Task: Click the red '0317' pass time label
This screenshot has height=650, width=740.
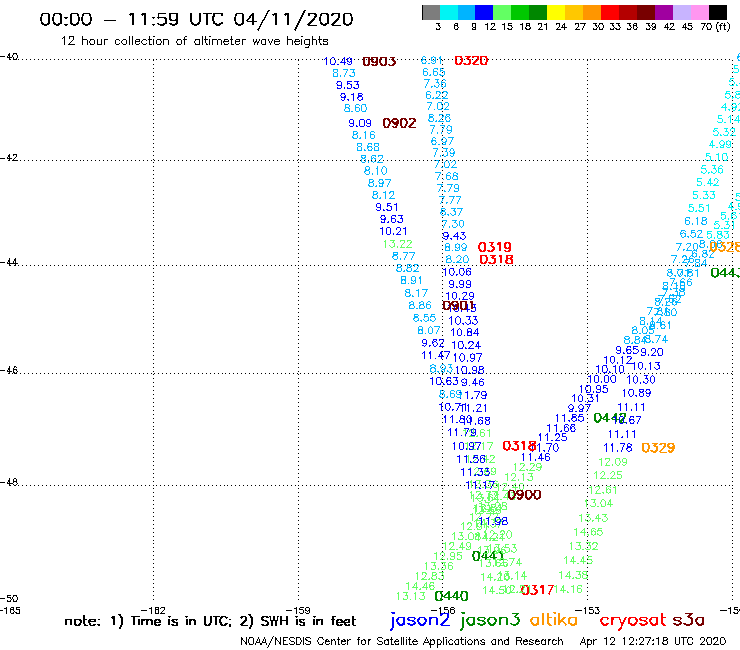Action: pyautogui.click(x=538, y=590)
